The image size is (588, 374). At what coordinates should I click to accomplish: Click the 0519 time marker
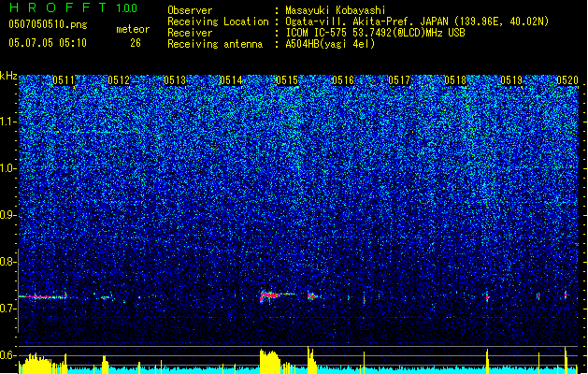pos(511,80)
